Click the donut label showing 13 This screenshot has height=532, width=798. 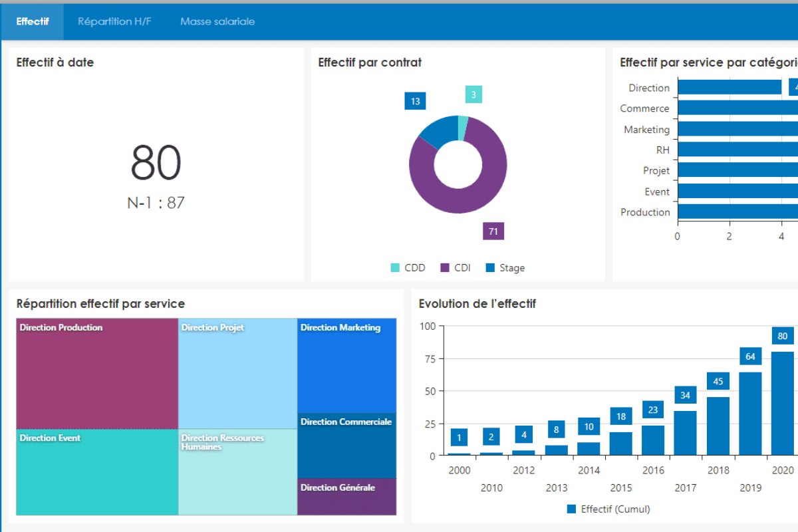point(415,101)
